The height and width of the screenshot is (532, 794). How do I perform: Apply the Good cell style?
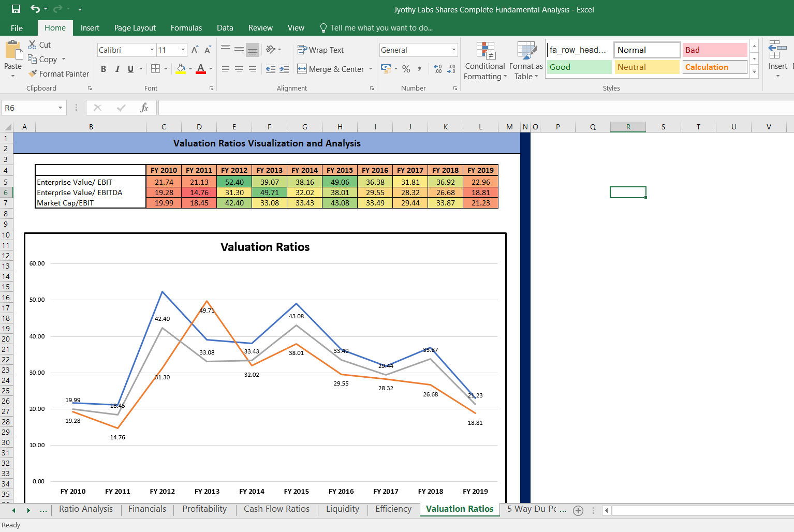[x=579, y=67]
